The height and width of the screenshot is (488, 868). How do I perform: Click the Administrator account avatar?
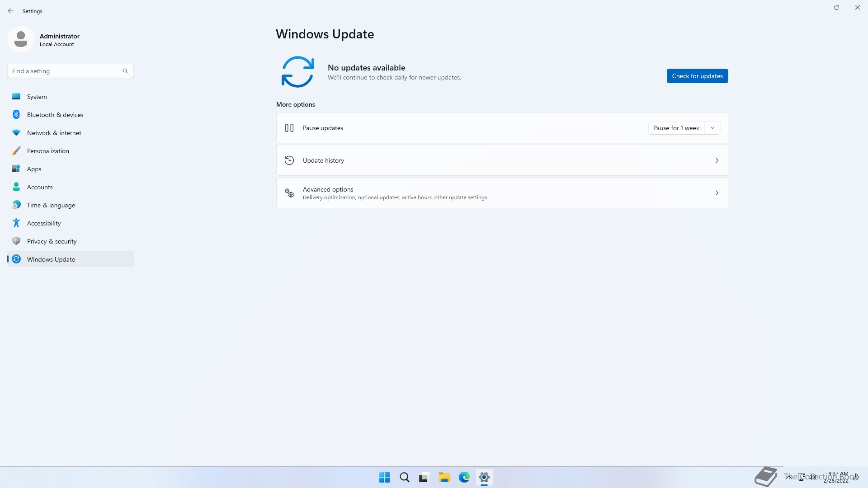21,39
